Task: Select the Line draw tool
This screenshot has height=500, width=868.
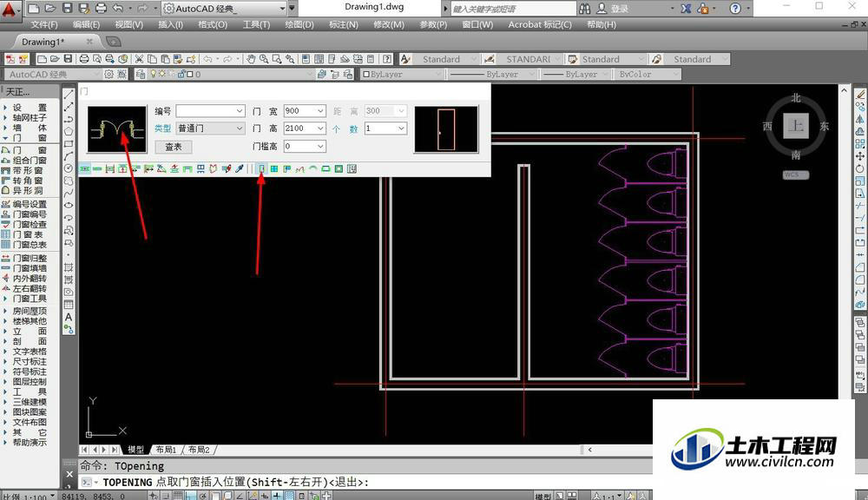Action: 69,95
